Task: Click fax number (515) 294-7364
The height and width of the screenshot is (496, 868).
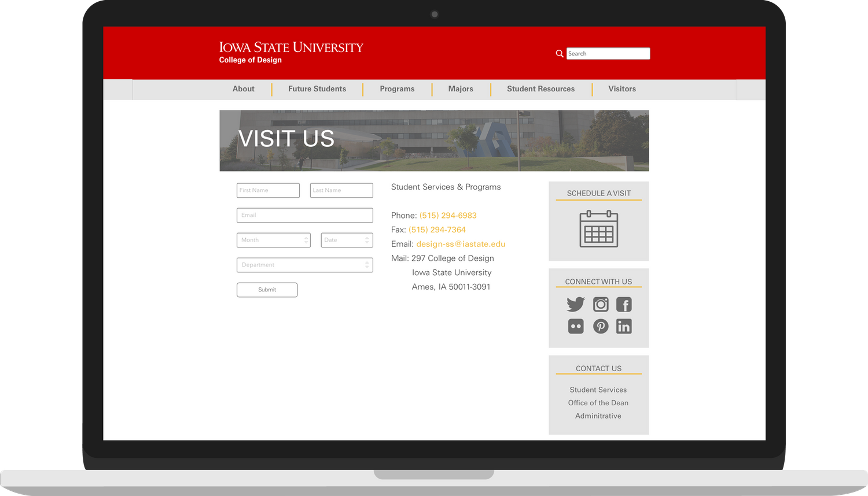Action: (437, 230)
